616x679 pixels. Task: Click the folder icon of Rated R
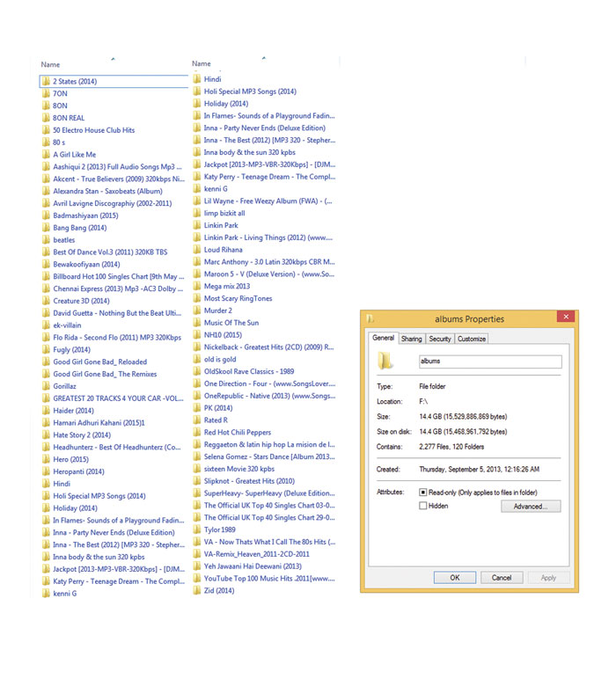(197, 420)
